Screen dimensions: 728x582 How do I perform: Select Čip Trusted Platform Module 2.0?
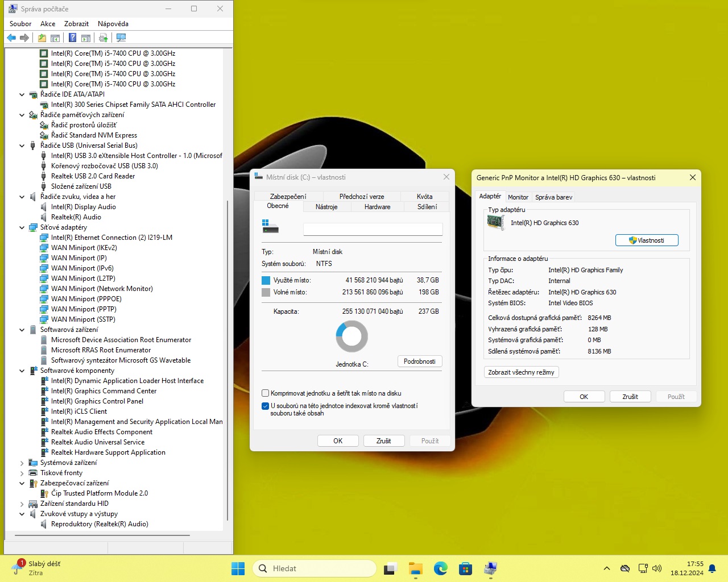(100, 493)
